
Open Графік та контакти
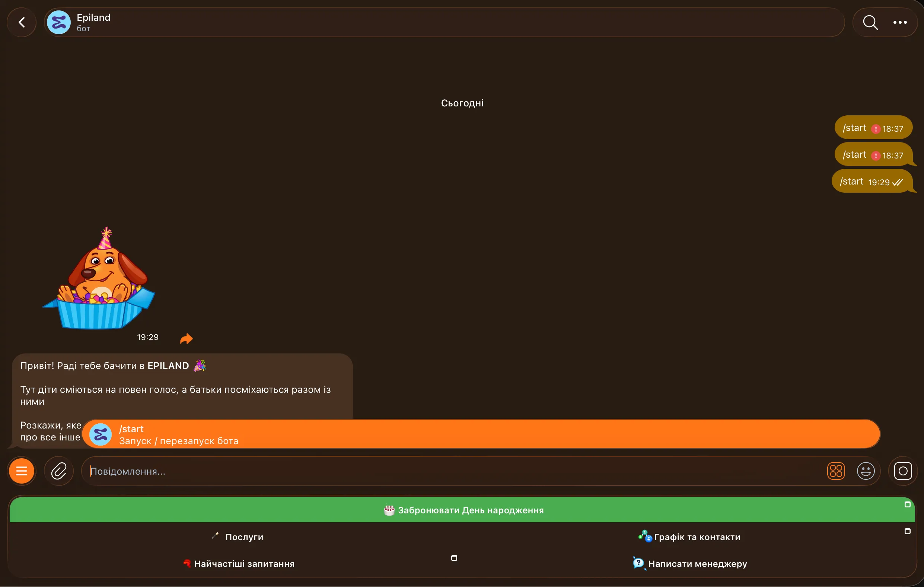pyautogui.click(x=689, y=537)
